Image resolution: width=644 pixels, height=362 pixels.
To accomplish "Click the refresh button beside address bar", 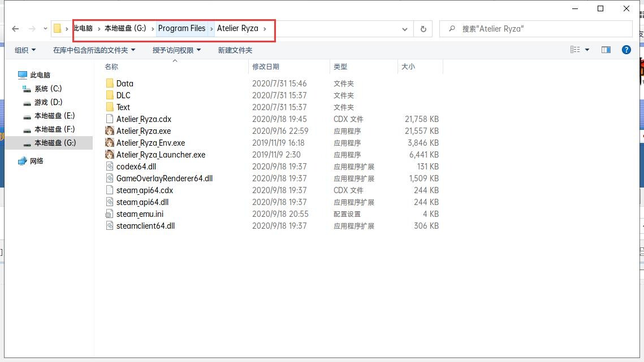I will coord(423,29).
